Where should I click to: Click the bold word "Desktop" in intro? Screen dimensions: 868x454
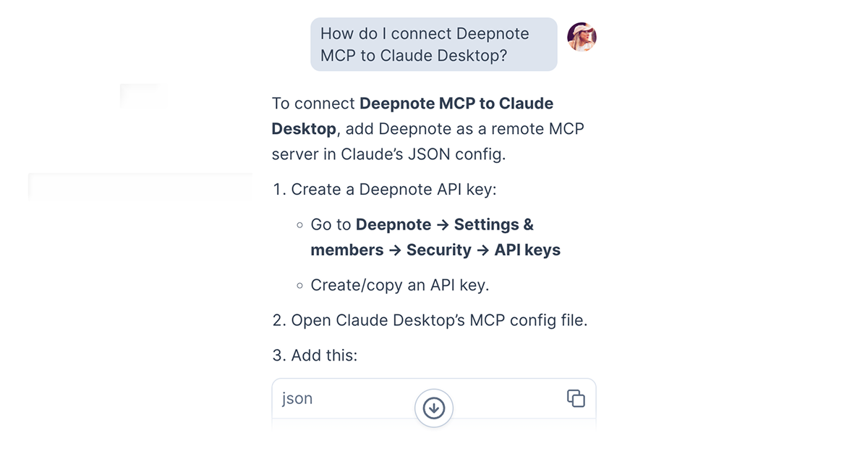click(304, 129)
